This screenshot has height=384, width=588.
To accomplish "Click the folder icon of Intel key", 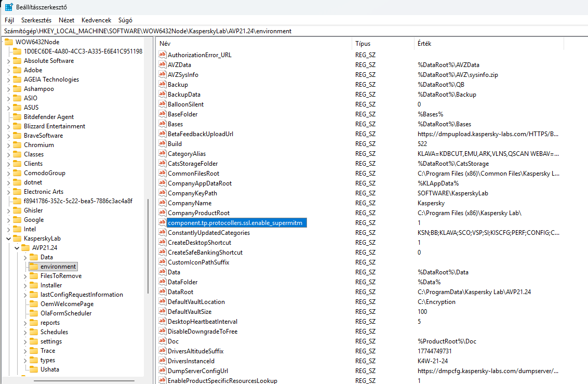I will [17, 229].
